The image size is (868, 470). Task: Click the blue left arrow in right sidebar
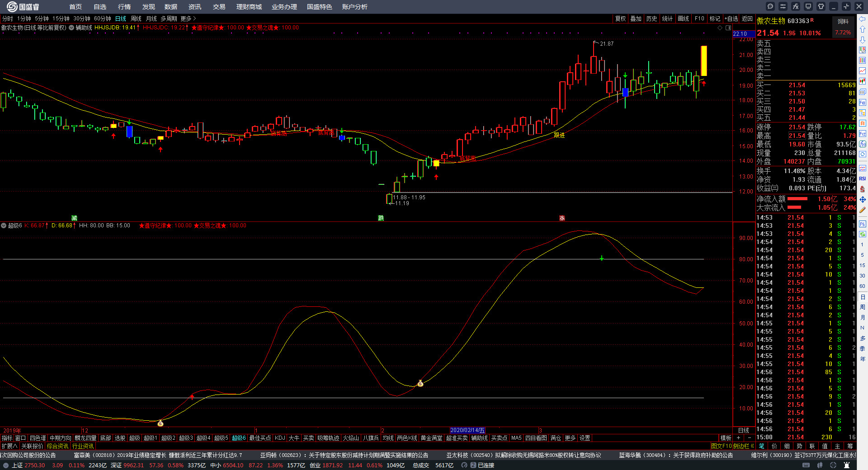(x=863, y=19)
